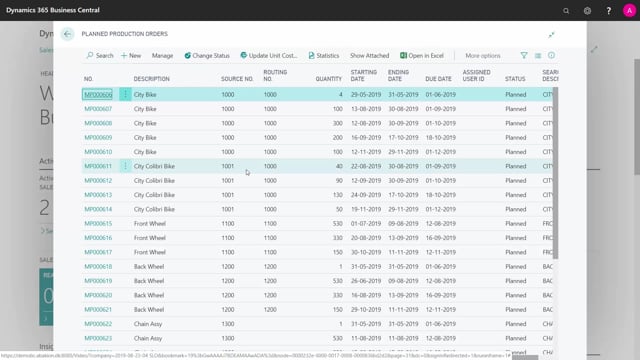Open order MP000609 link
Screen dimensions: 640x360
pyautogui.click(x=98, y=138)
